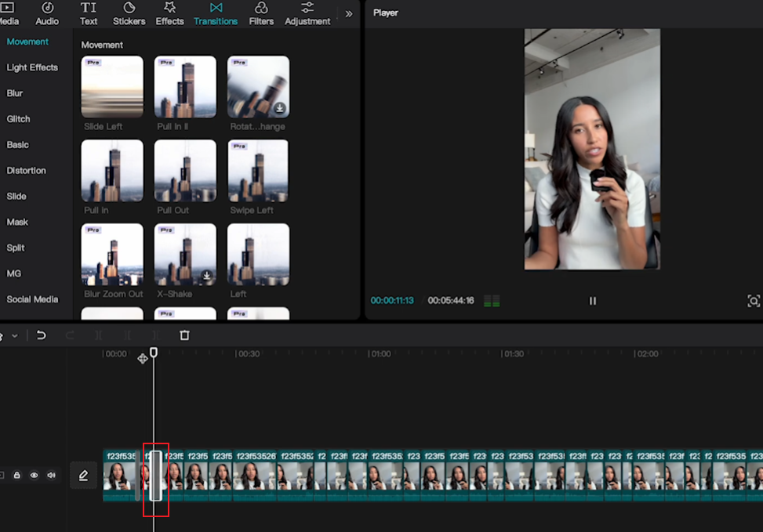
Task: Expand more tabs with double chevron
Action: click(349, 14)
